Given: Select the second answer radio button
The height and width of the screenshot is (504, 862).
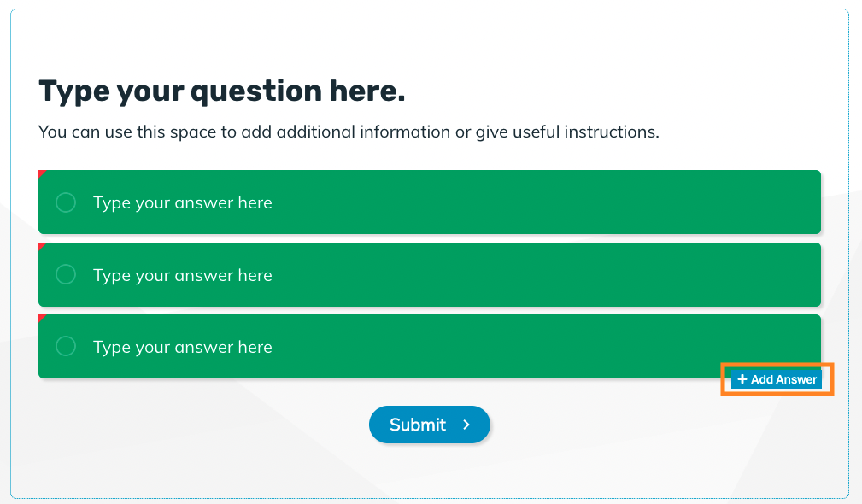Looking at the screenshot, I should [66, 274].
